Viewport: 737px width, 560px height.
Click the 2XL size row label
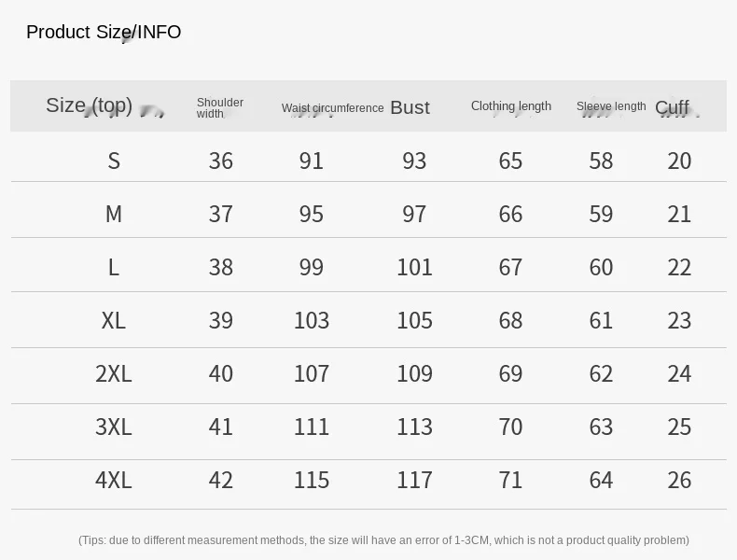[x=114, y=373]
